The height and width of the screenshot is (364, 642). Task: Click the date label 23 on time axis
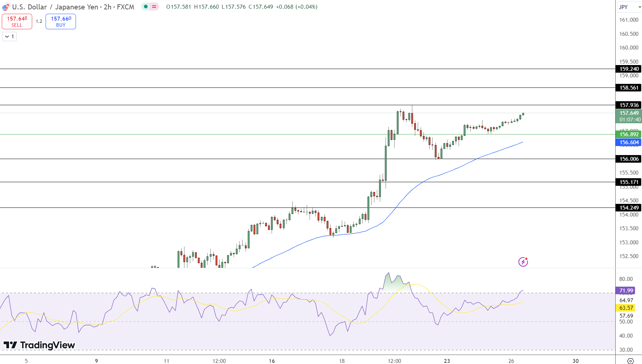click(447, 361)
